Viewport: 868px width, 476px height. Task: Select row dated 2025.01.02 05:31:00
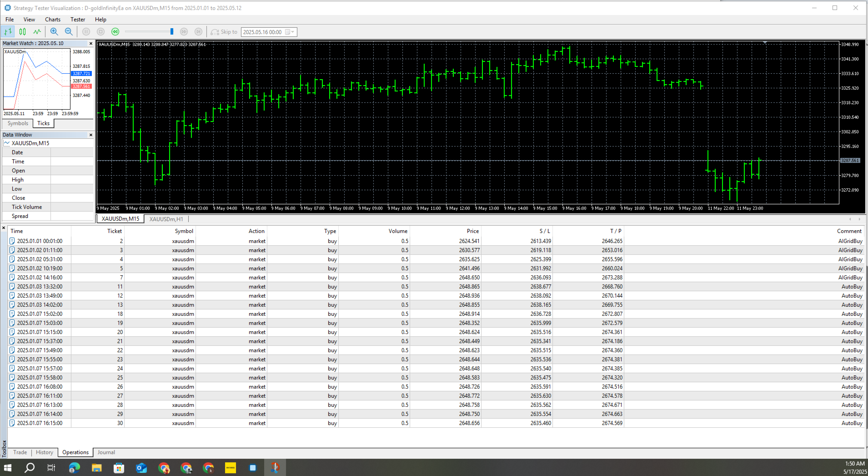(x=436, y=259)
